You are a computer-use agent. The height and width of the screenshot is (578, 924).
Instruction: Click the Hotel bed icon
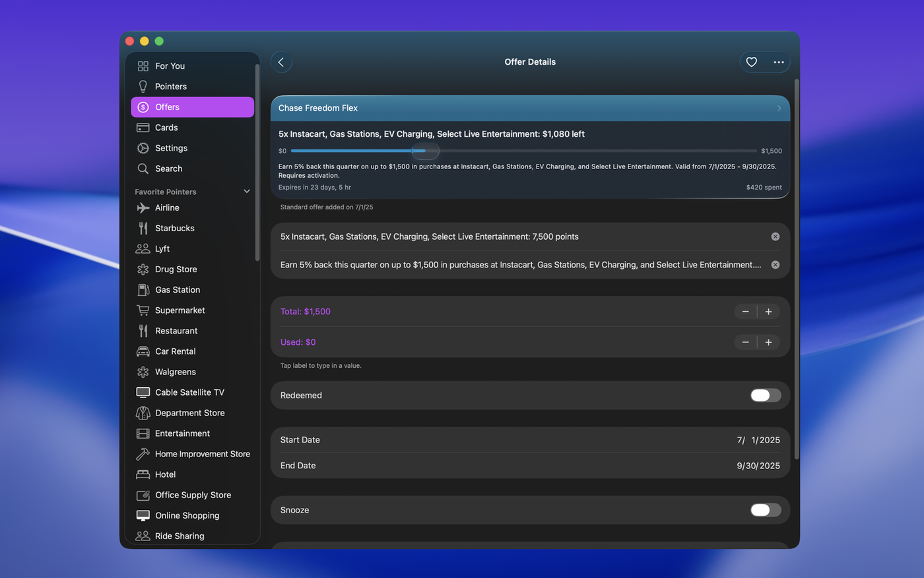pos(143,474)
